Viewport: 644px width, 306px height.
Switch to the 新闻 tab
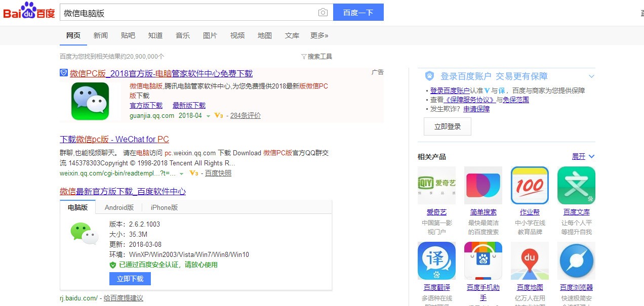coord(101,35)
